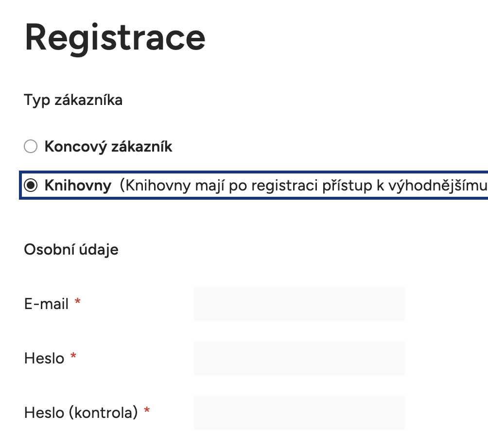The image size is (488, 448).
Task: Click the Registrace page heading
Action: point(114,37)
